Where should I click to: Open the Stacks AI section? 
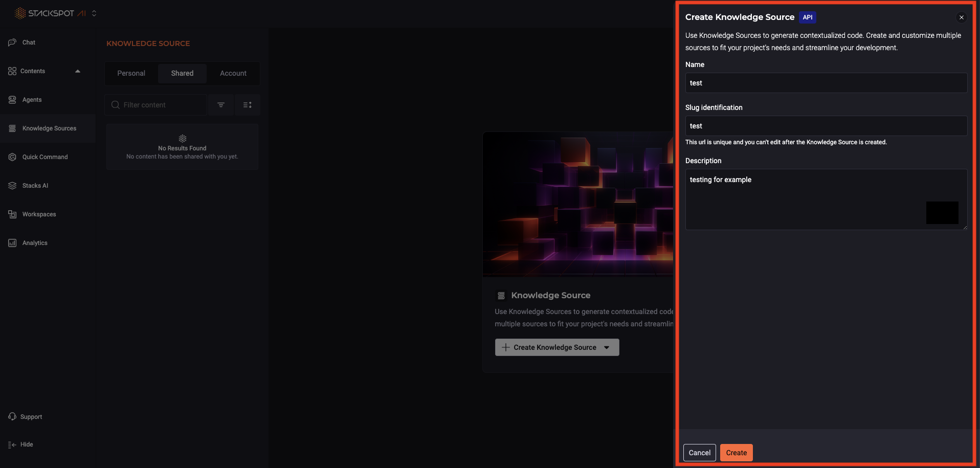(36, 185)
